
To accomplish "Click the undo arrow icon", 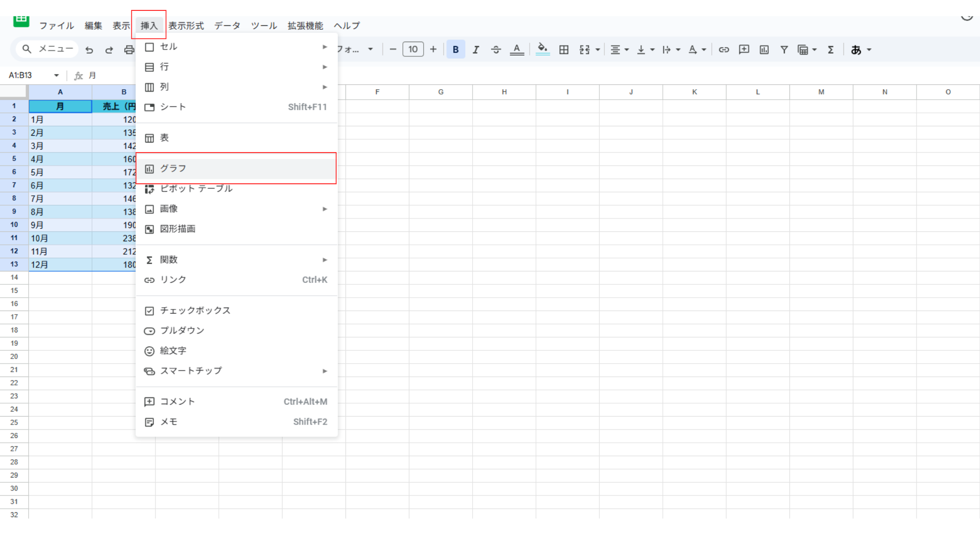I will [89, 50].
